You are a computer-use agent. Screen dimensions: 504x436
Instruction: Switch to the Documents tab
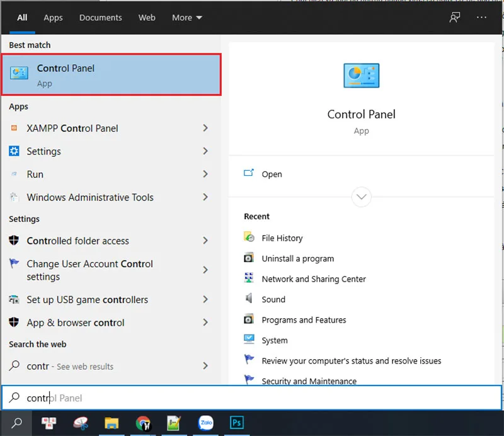[101, 18]
